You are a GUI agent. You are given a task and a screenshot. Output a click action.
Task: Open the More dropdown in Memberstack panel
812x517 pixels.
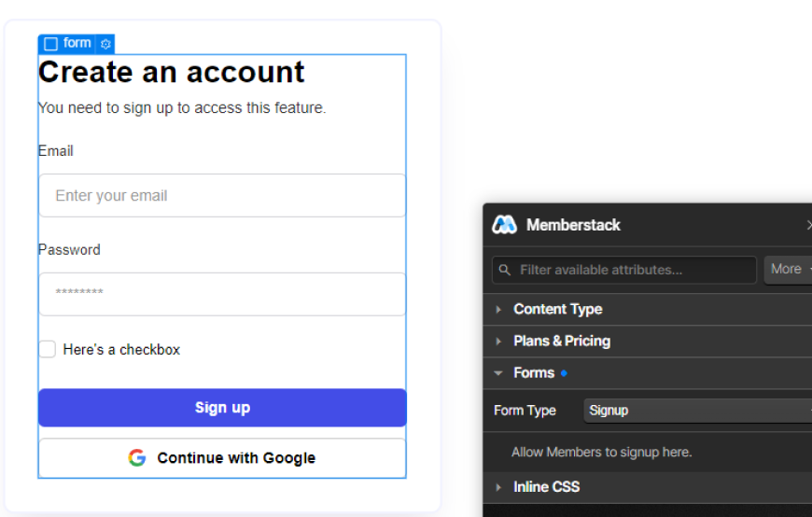pos(788,270)
